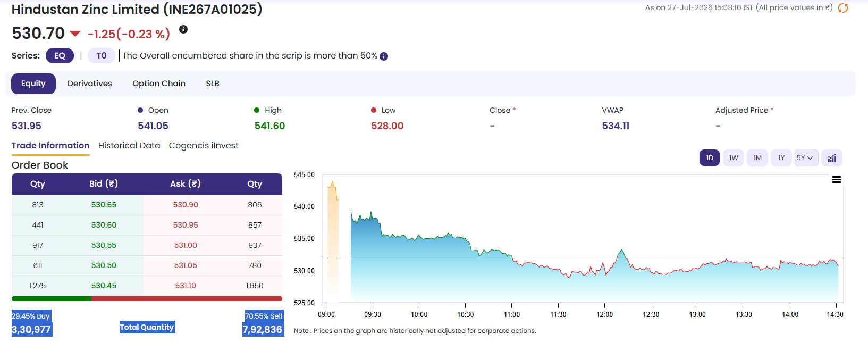Click red down arrow price indicator
Viewport: 868px width, 342px height.
tap(75, 34)
